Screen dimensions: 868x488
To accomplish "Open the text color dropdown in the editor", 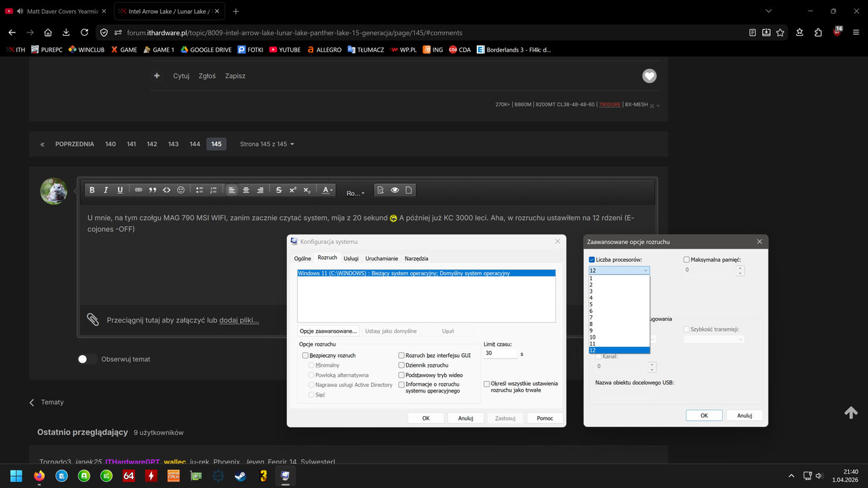I will (x=328, y=190).
